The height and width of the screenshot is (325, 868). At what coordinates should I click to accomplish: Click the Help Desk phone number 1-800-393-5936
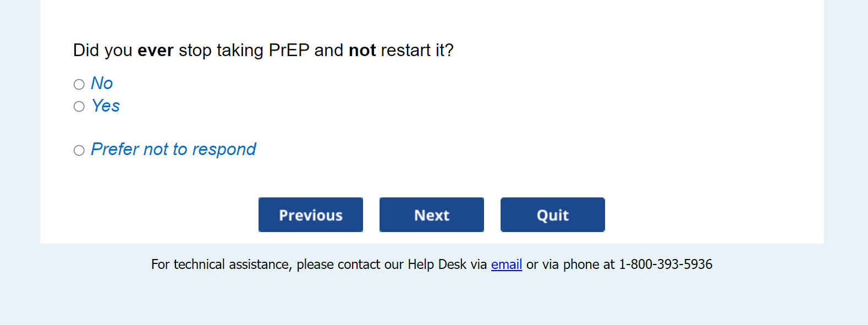pos(666,265)
